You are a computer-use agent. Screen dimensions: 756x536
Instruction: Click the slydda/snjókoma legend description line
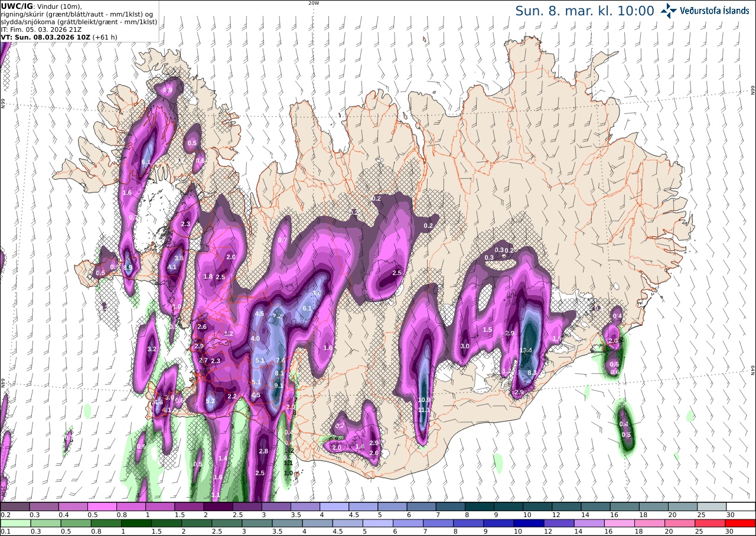point(79,22)
